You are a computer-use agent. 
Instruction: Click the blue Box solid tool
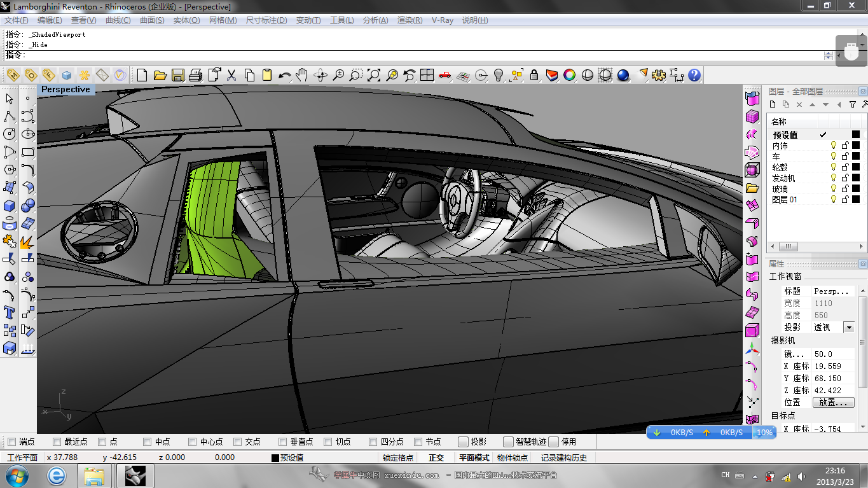click(10, 206)
